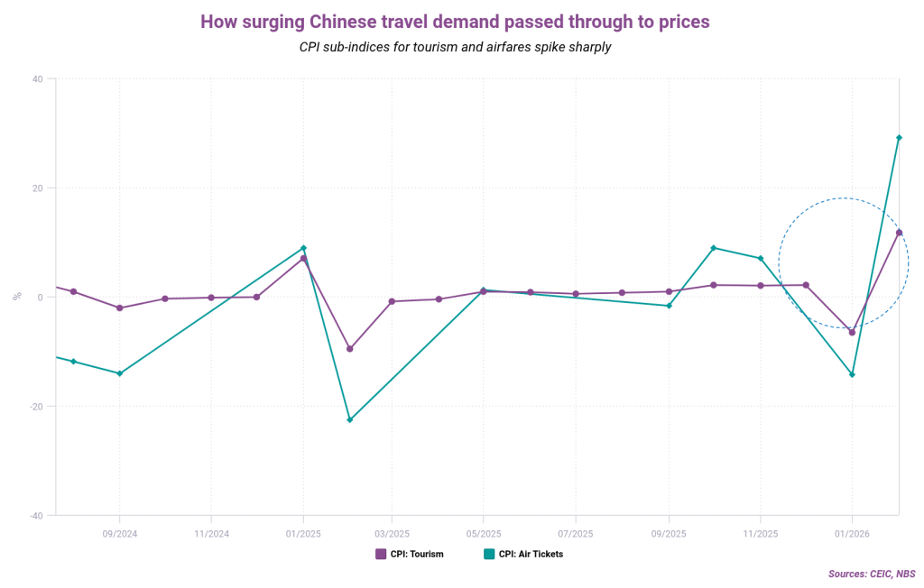Toggle the CPI: Air Tickets series legend label
924x588 pixels.
coord(531,554)
